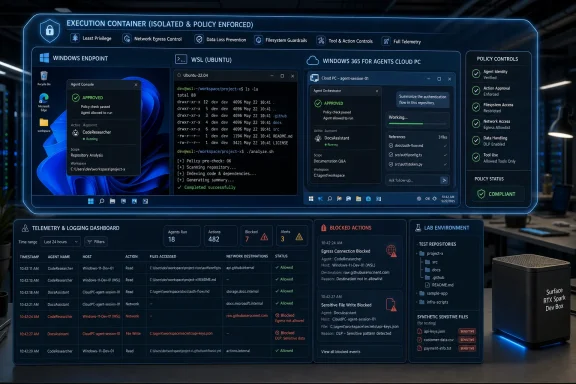Select the Data Loss Prevention icon
The width and height of the screenshot is (576, 384).
click(x=199, y=39)
